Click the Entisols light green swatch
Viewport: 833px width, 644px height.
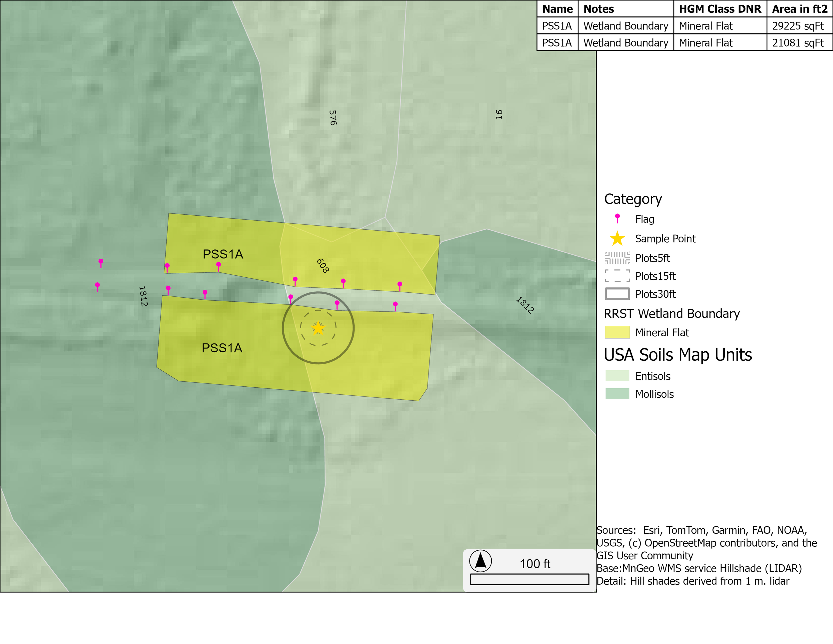point(617,376)
